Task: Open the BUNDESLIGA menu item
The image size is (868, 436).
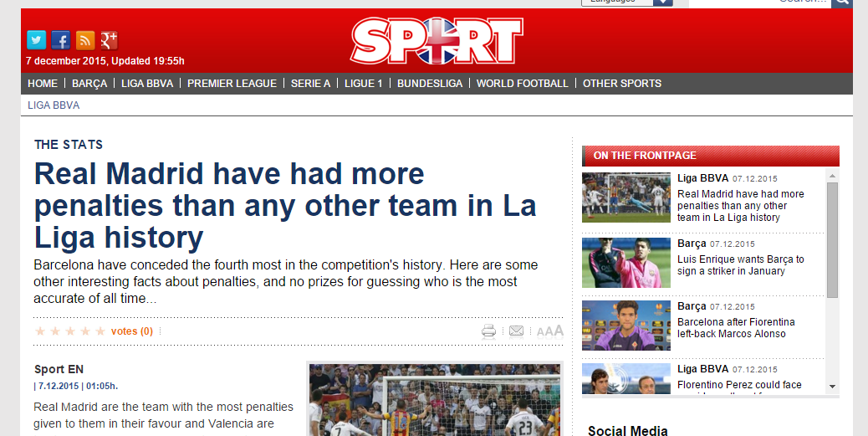Action: [430, 83]
